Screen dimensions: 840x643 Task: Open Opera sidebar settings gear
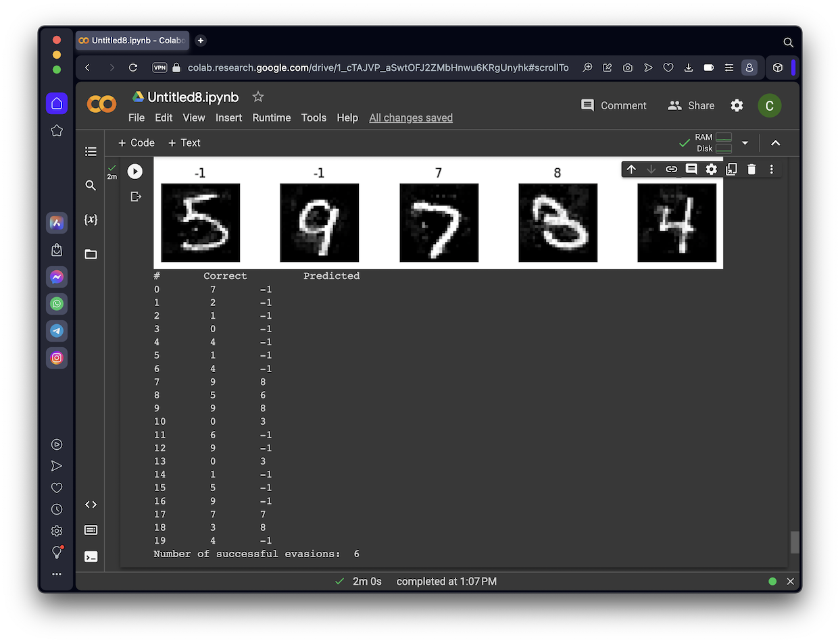(x=57, y=531)
